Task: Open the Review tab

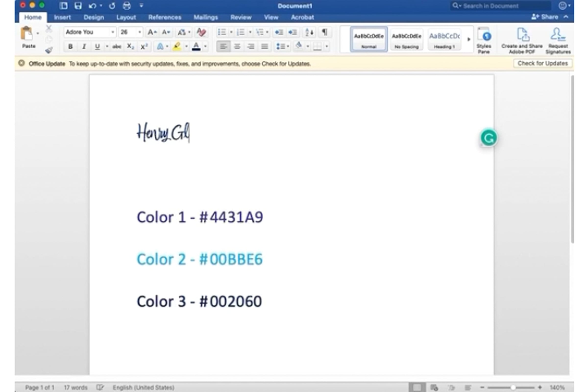Action: tap(241, 17)
